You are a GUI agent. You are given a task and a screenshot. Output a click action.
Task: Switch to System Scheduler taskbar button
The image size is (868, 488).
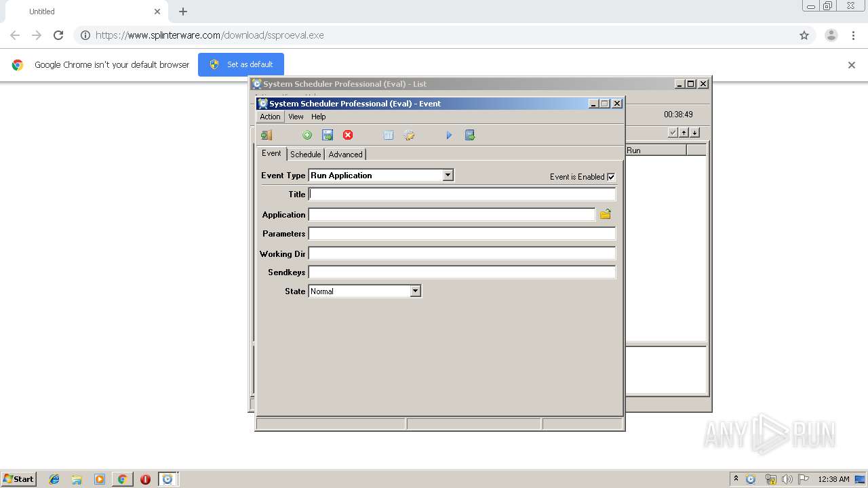coord(167,479)
